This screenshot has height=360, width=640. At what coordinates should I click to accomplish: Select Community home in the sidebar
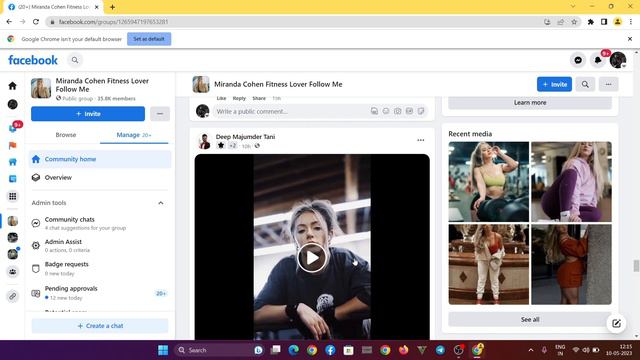coord(100,159)
